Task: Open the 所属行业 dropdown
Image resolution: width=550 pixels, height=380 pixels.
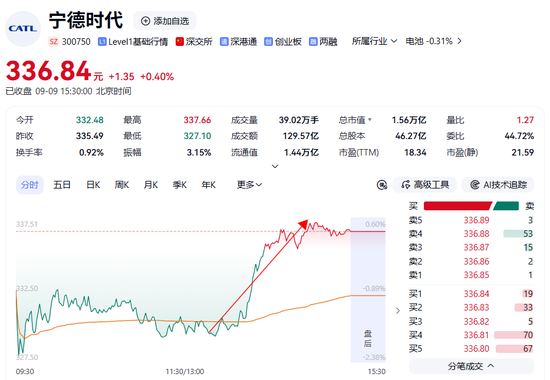Action: tap(374, 41)
